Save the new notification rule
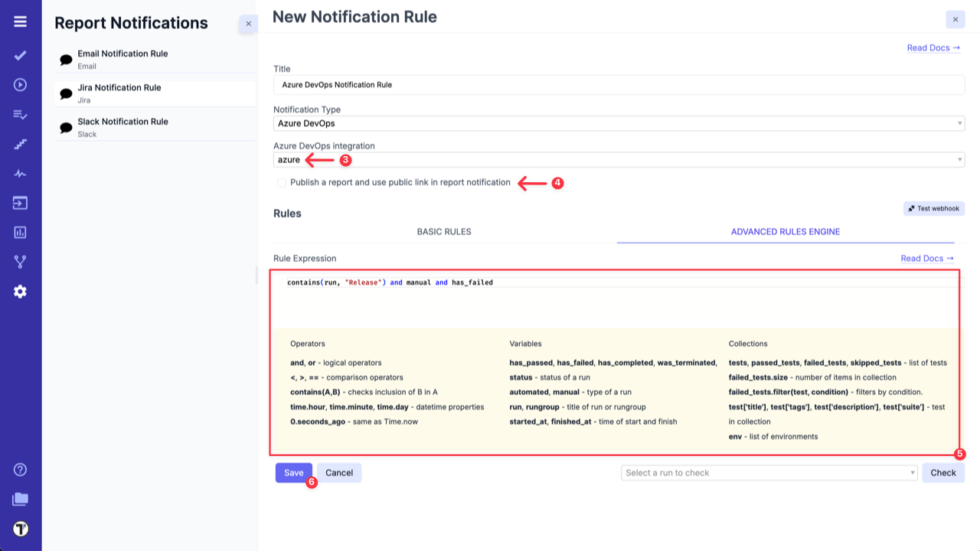 point(293,472)
